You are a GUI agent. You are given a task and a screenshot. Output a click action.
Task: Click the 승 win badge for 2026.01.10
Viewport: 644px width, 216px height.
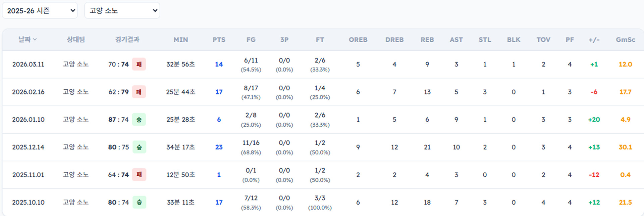click(139, 120)
